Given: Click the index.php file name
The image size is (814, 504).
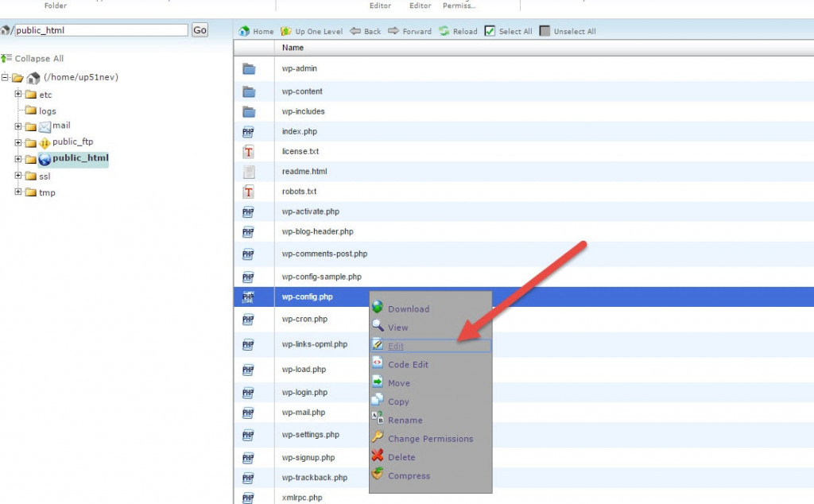Looking at the screenshot, I should [300, 132].
